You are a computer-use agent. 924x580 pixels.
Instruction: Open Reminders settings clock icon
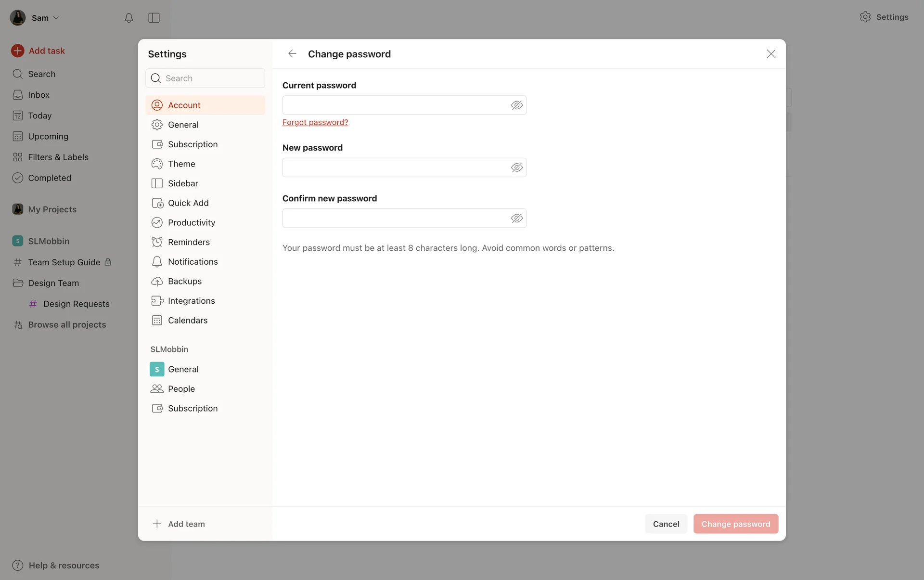click(157, 242)
